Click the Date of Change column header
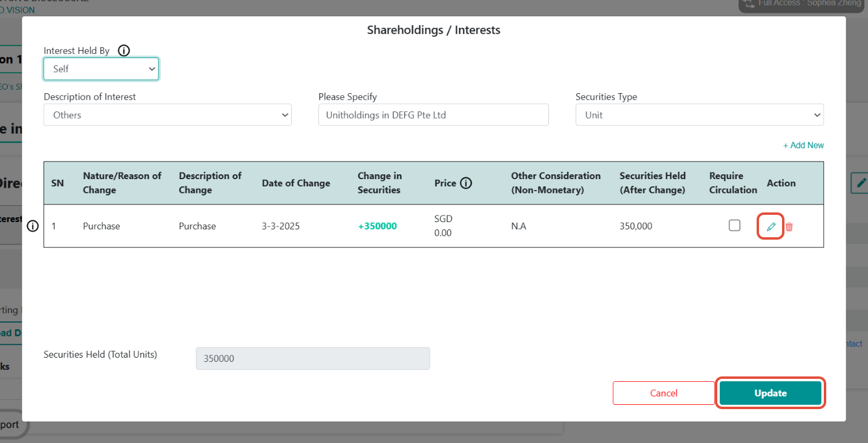The width and height of the screenshot is (868, 443). 296,183
